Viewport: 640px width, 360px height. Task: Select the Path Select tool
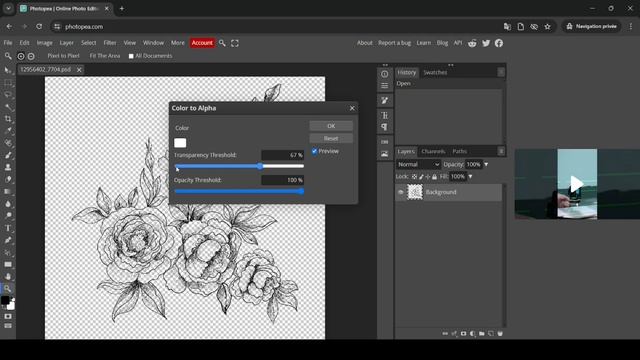coord(8,252)
